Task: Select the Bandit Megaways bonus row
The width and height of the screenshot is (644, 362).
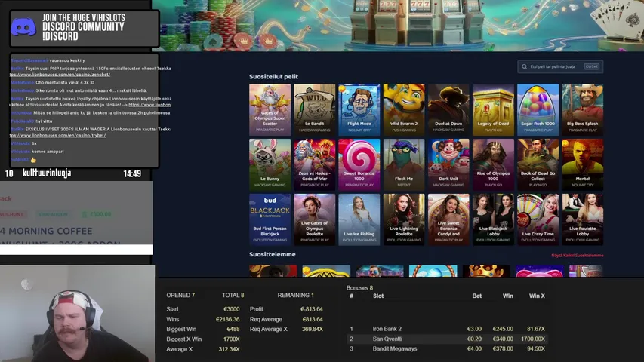Action: click(x=447, y=349)
